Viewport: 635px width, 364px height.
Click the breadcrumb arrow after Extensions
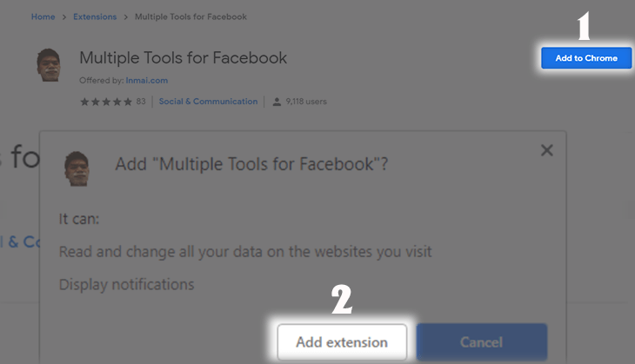125,17
